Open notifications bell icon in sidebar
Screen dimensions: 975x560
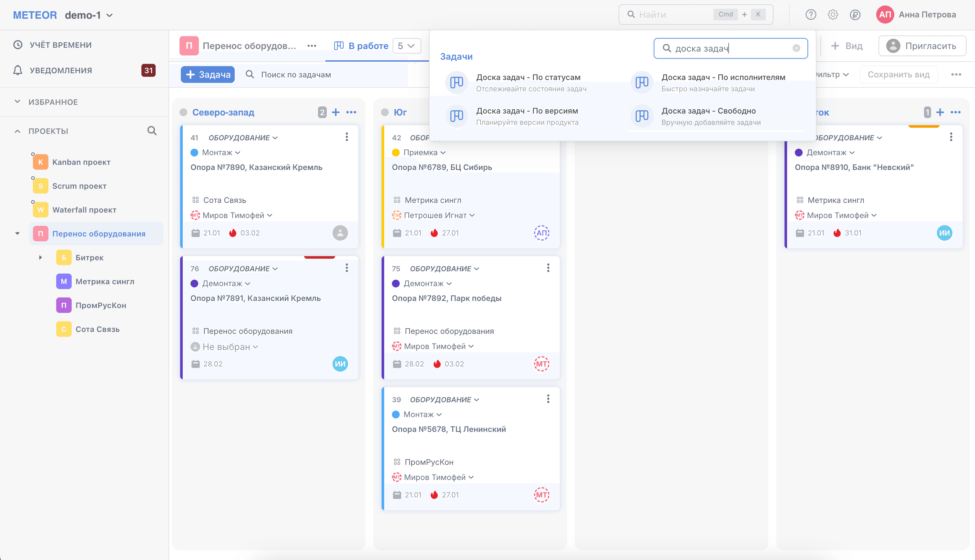click(18, 70)
